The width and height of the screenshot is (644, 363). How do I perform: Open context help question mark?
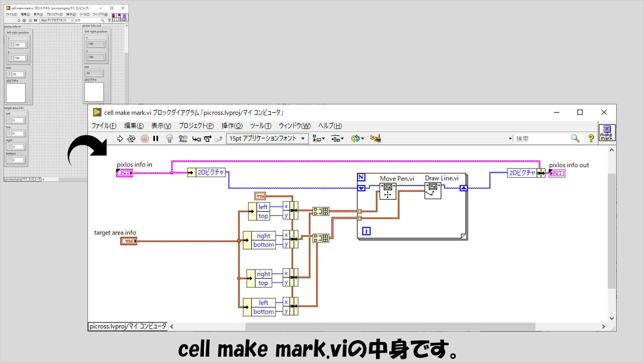click(591, 138)
